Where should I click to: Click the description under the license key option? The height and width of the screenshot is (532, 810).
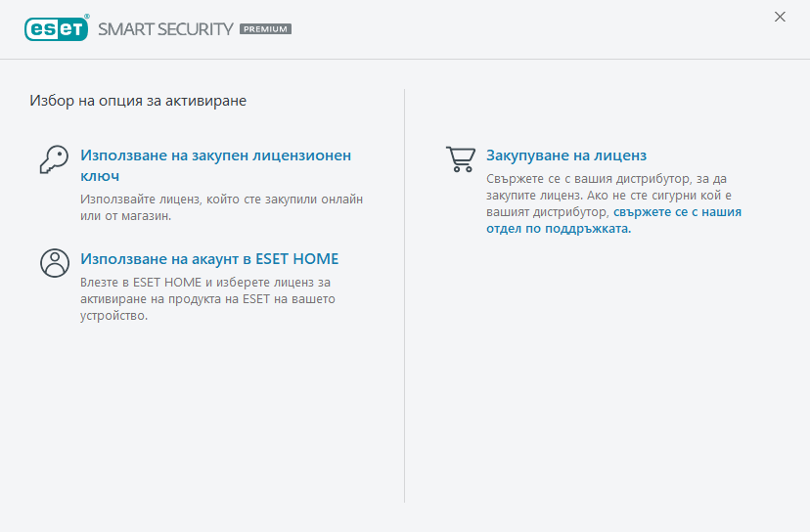coord(221,207)
